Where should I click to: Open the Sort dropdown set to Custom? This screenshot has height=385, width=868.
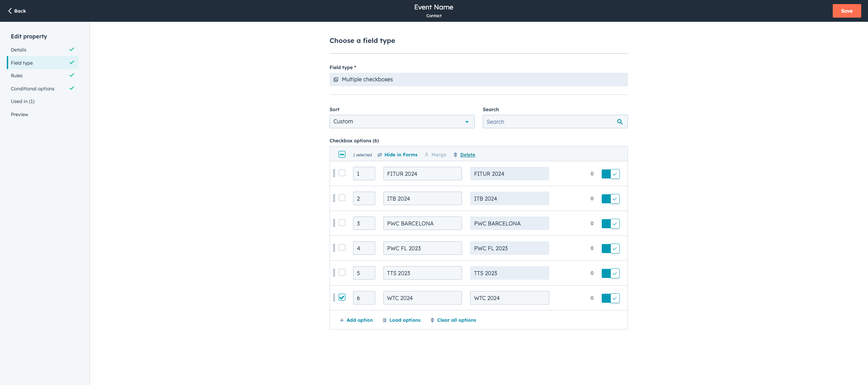pyautogui.click(x=401, y=122)
